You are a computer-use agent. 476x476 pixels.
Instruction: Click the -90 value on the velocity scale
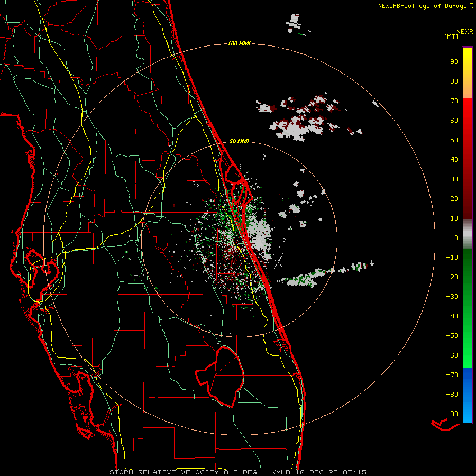coord(452,414)
